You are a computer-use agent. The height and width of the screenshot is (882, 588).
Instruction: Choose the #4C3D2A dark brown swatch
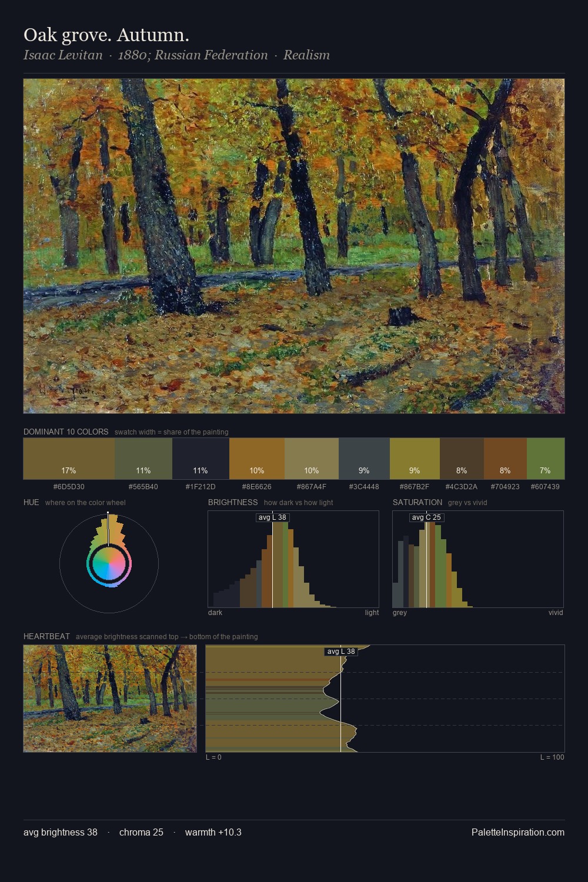[462, 459]
